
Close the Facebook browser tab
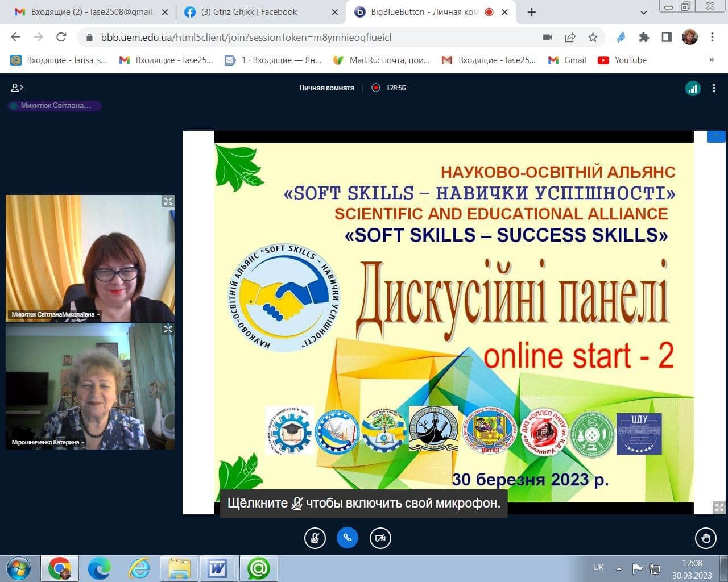(335, 12)
